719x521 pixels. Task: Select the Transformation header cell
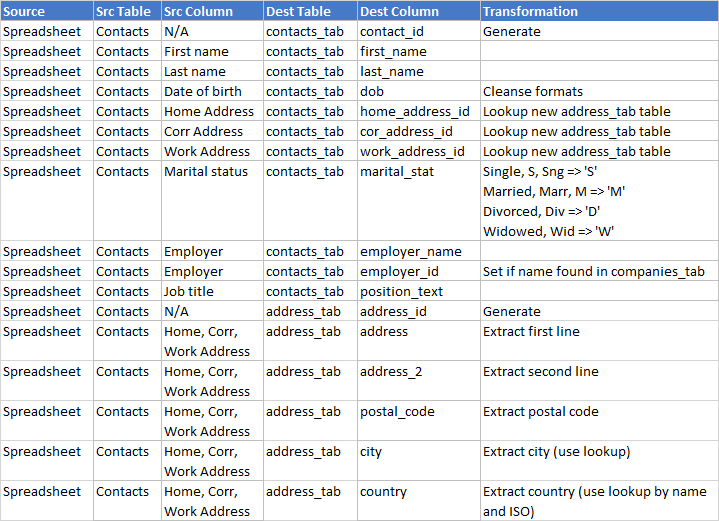[x=530, y=12]
